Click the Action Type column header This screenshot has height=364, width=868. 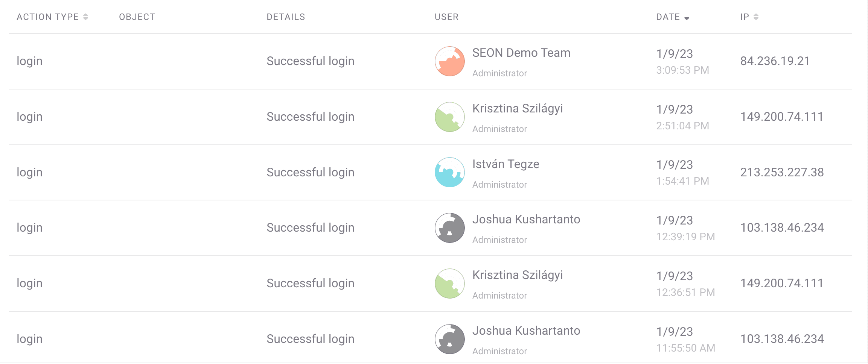pyautogui.click(x=48, y=17)
